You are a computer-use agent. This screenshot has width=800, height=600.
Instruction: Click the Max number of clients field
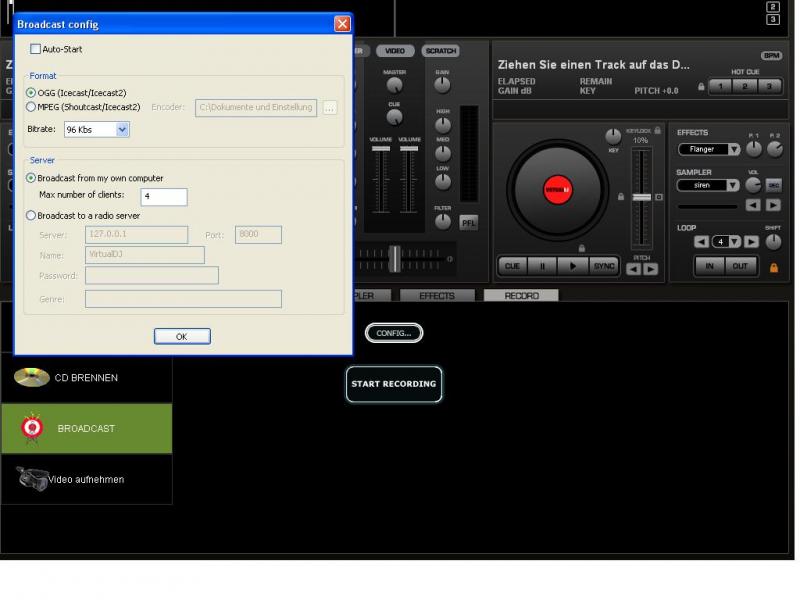(x=164, y=197)
